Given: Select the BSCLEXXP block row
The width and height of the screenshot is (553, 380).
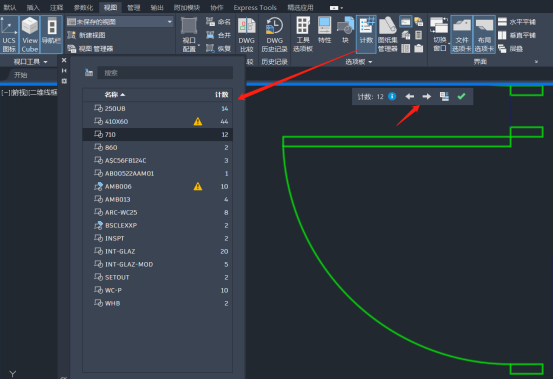Looking at the screenshot, I should pyautogui.click(x=157, y=225).
